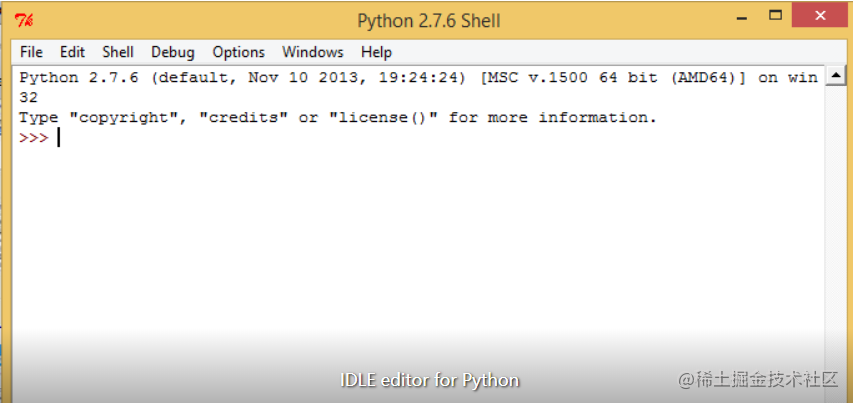Close the Python 2.7.6 Shell window

(x=820, y=15)
